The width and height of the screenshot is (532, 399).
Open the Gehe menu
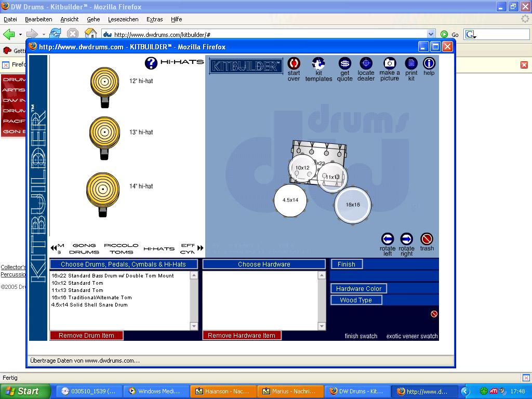[x=94, y=19]
